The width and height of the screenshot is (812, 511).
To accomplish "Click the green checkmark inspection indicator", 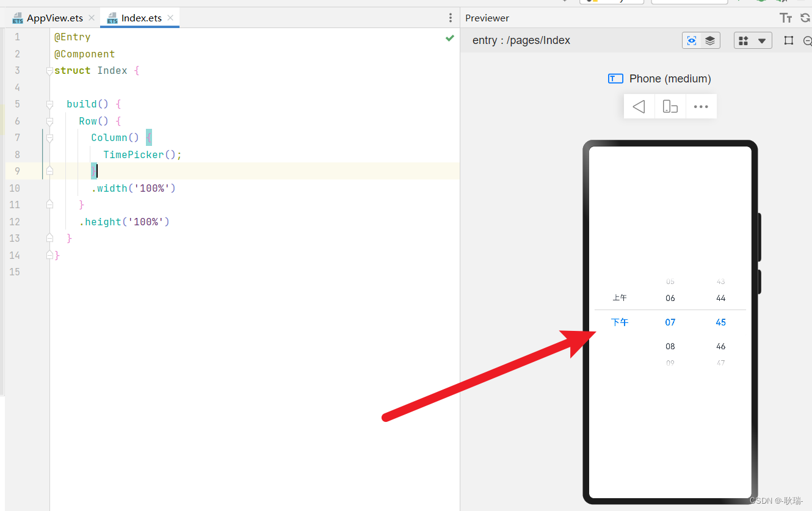I will click(450, 38).
